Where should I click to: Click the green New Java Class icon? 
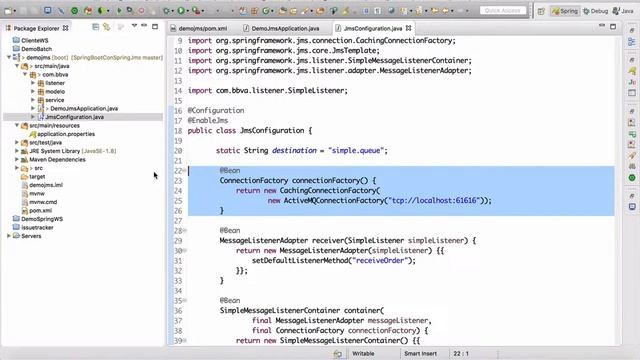266,11
